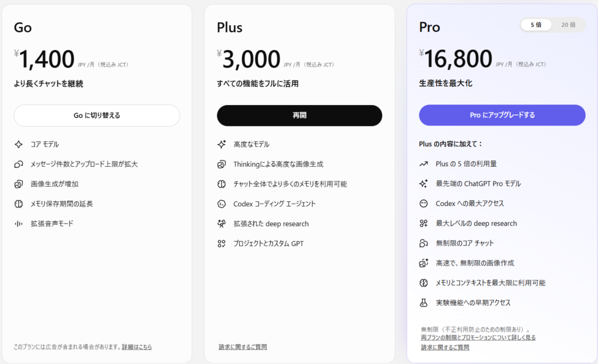Click the image icon beside 画像生成が増加
The image size is (598, 364).
tap(18, 184)
